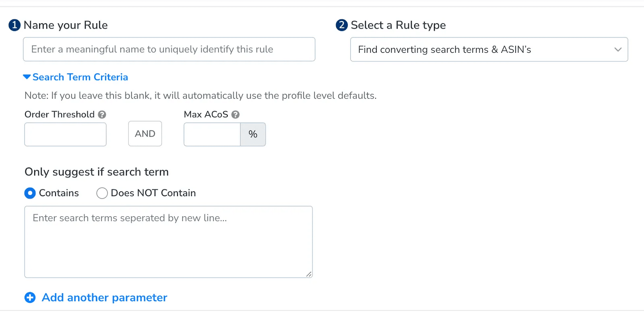Click the percent sign addon on Max ACoS
This screenshot has width=644, height=319.
[x=253, y=135]
